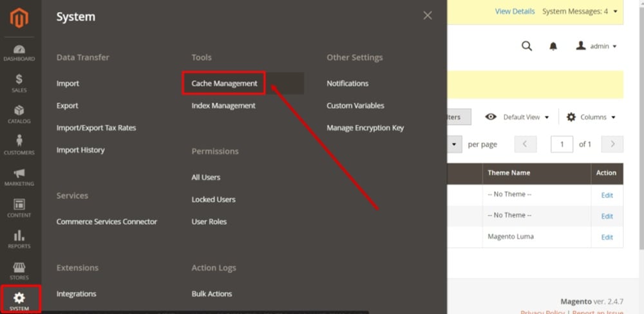This screenshot has width=644, height=314.
Task: Expand the System Messages dropdown
Action: (580, 12)
